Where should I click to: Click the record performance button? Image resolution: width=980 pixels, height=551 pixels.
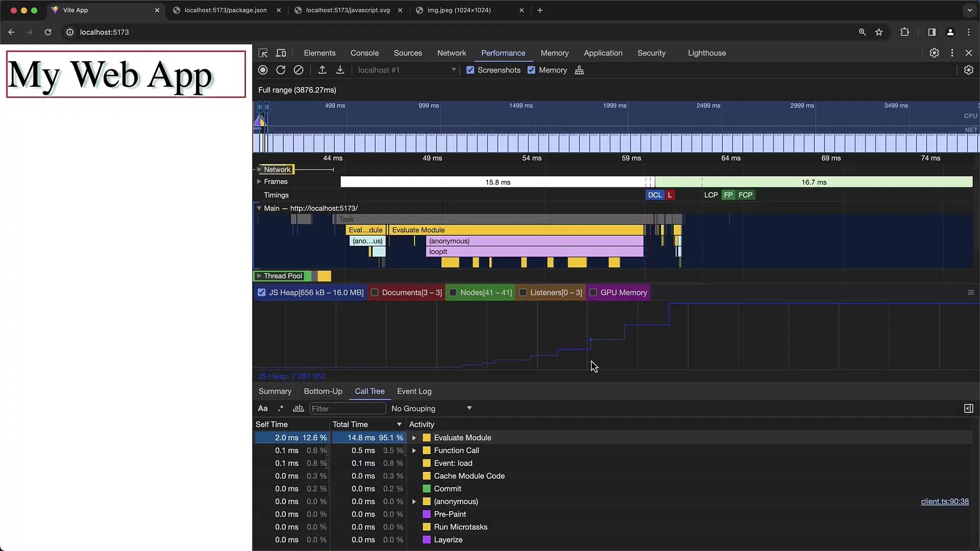262,70
